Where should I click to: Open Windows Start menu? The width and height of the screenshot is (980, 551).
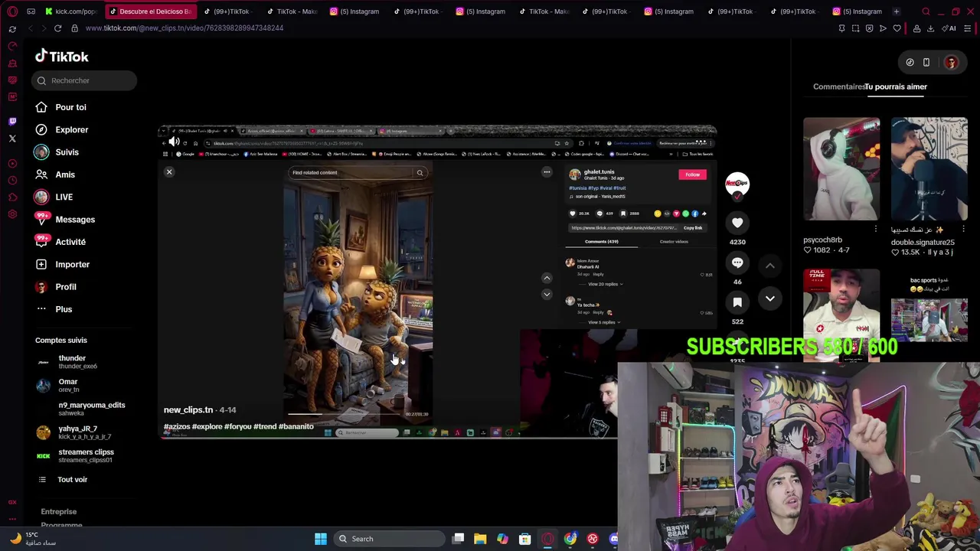coord(321,539)
